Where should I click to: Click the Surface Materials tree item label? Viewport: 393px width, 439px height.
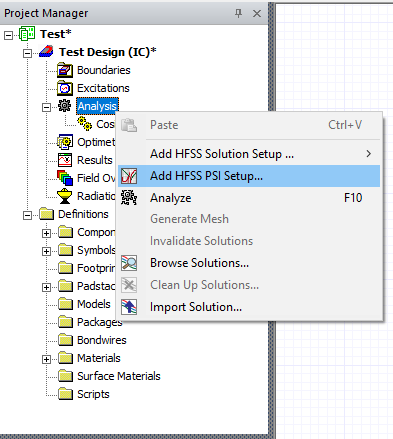pyautogui.click(x=119, y=376)
